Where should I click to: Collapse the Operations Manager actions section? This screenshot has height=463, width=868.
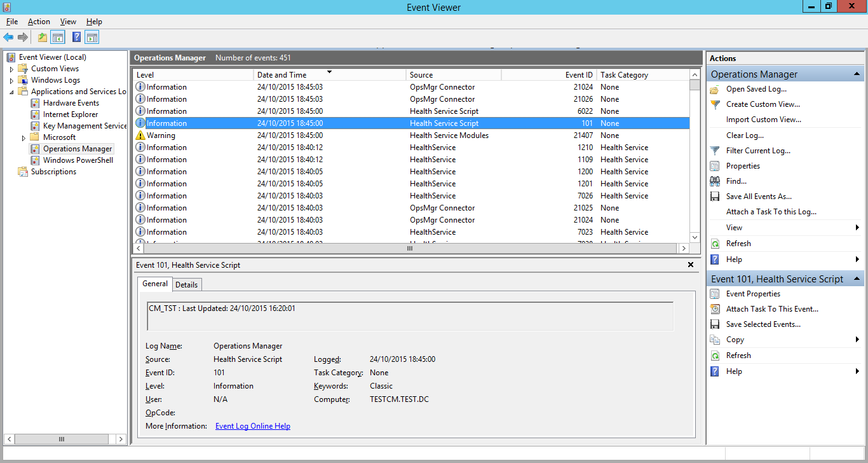[857, 74]
